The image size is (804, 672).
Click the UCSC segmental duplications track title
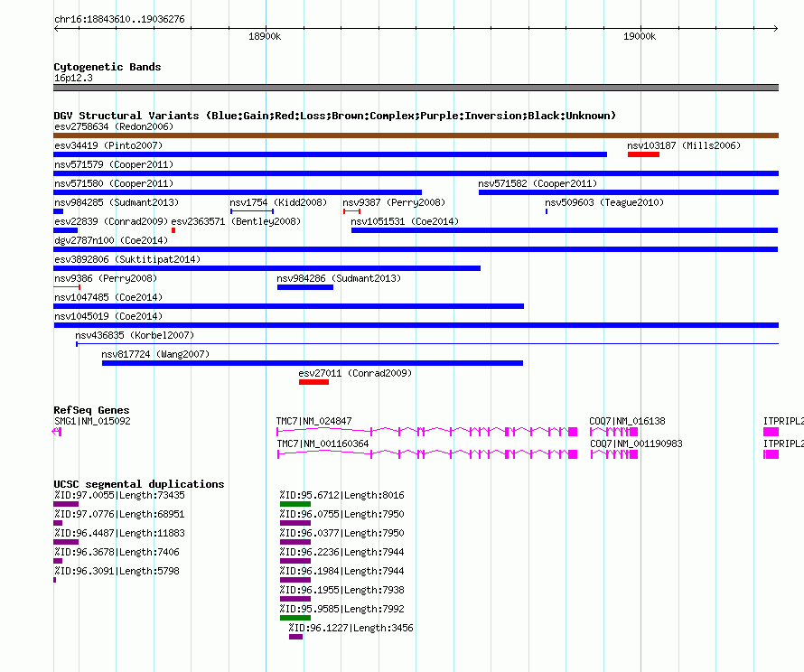point(139,484)
